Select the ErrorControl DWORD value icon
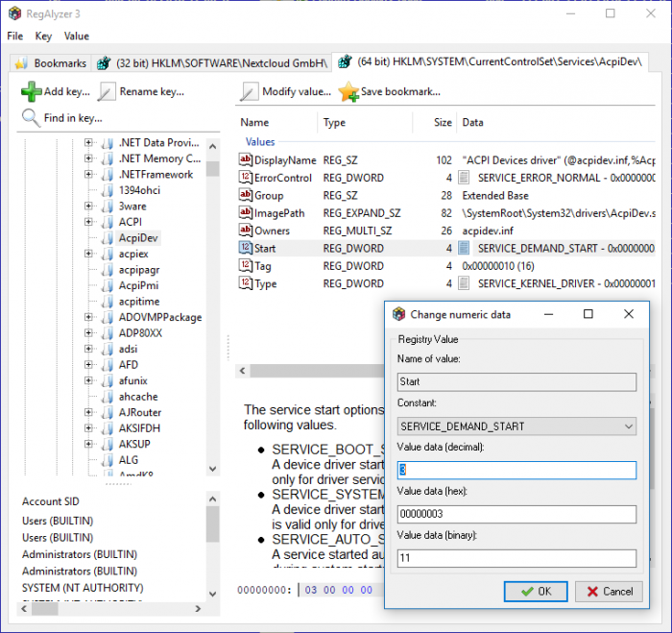Image resolution: width=672 pixels, height=633 pixels. [245, 178]
